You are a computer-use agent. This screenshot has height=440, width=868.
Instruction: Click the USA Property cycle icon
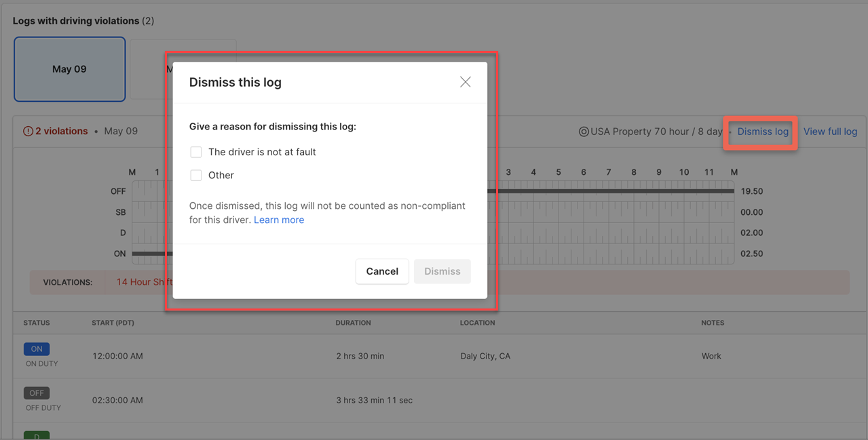(x=584, y=132)
